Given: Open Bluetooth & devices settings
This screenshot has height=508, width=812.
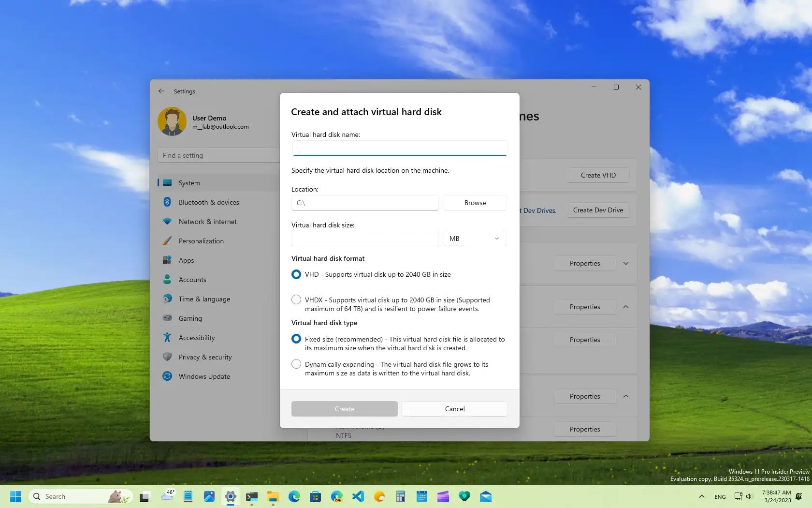Looking at the screenshot, I should pos(208,202).
